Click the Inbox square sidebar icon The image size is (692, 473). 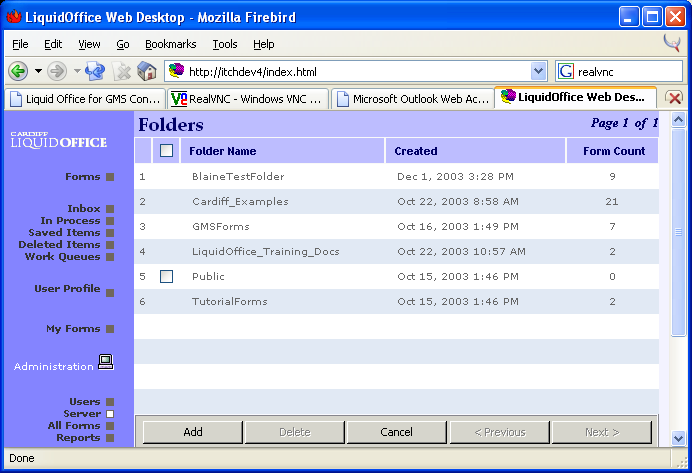(110, 209)
